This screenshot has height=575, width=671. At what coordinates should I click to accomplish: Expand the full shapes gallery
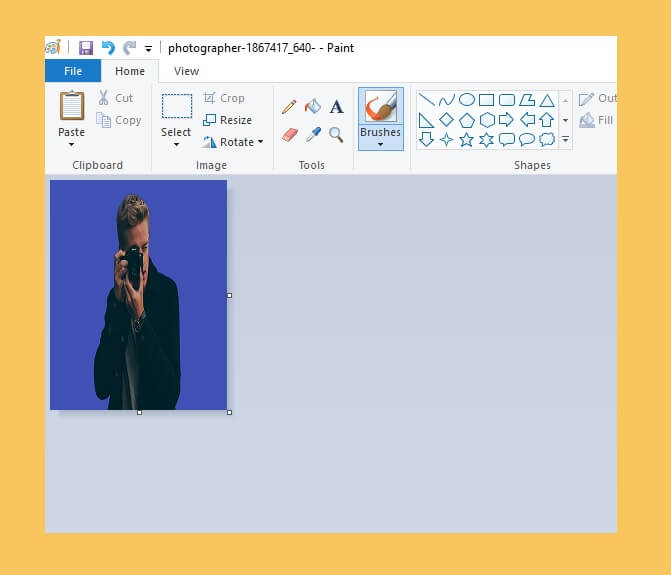pos(565,139)
